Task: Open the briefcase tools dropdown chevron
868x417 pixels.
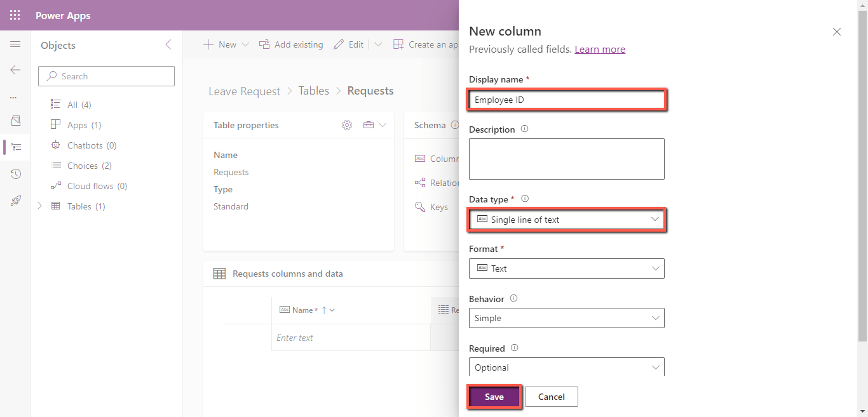Action: tap(383, 125)
